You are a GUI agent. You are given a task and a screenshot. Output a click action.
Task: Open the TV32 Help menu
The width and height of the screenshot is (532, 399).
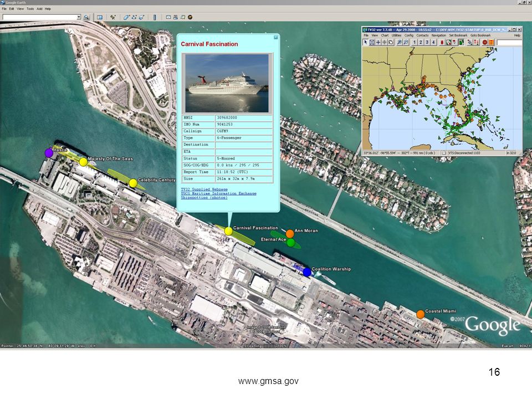pyautogui.click(x=517, y=35)
